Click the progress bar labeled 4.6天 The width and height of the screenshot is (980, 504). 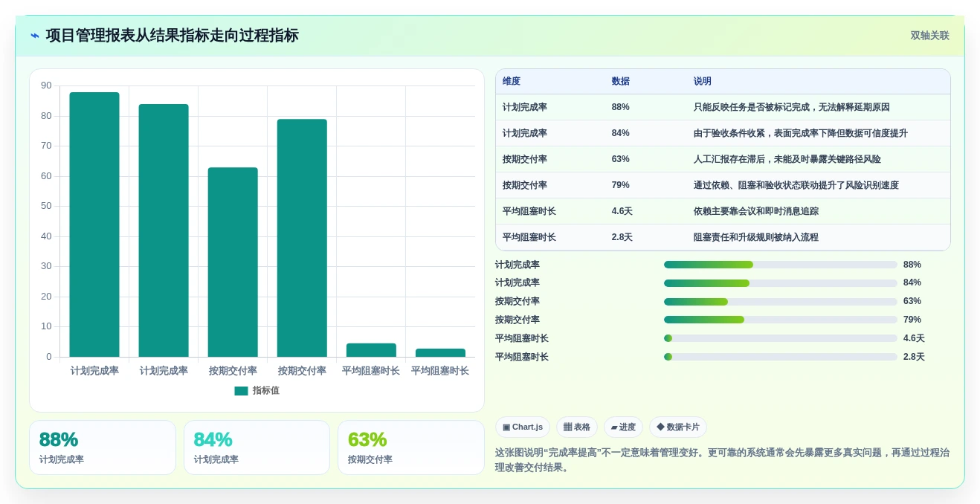point(781,338)
